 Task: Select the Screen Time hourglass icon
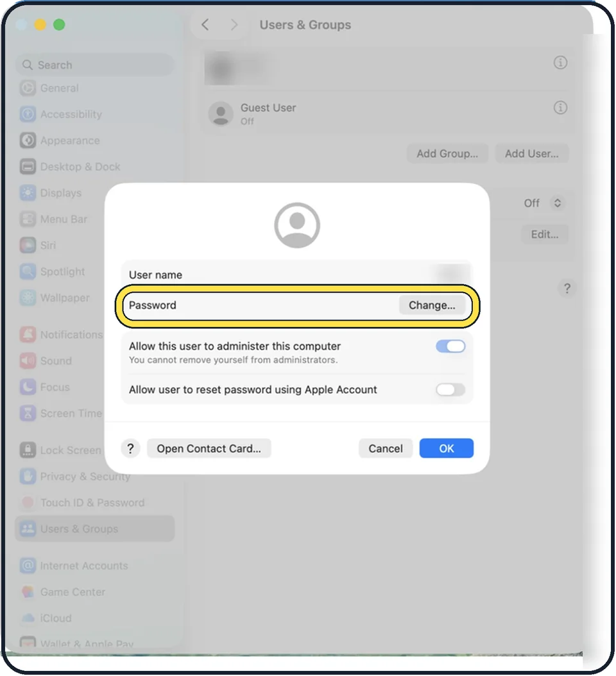28,414
